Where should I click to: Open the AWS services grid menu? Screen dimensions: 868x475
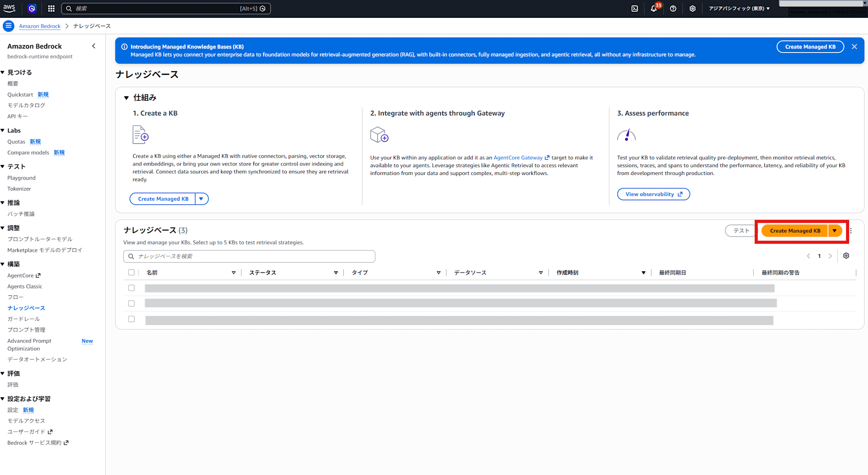51,9
